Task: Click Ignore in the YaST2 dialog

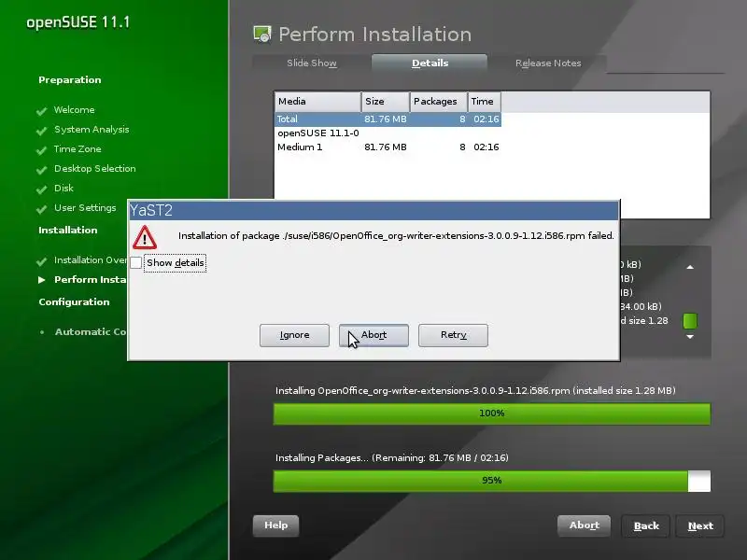Action: (x=294, y=335)
